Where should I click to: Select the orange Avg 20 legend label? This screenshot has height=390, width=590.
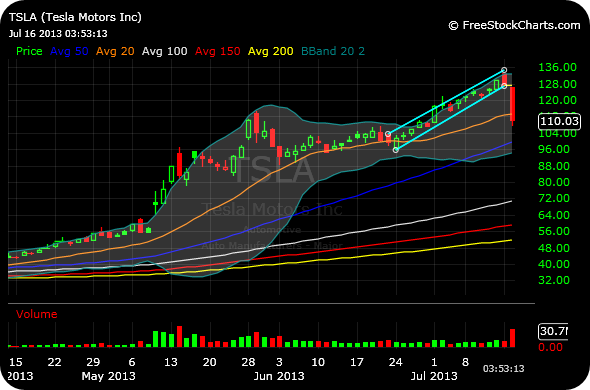click(115, 51)
